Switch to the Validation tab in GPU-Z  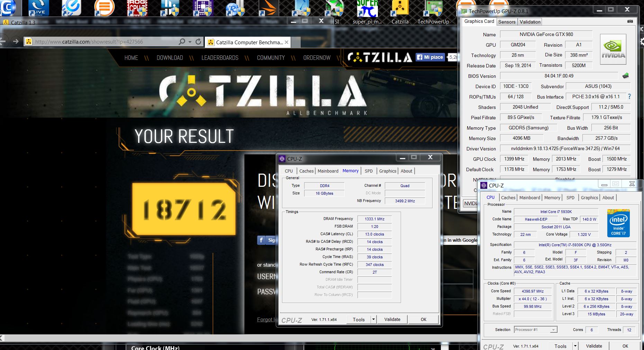click(x=530, y=22)
